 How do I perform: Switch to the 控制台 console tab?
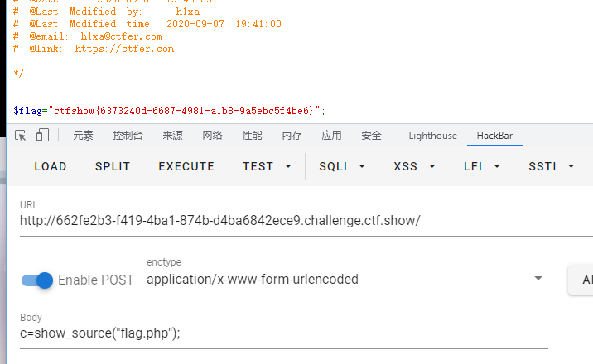[x=128, y=136]
